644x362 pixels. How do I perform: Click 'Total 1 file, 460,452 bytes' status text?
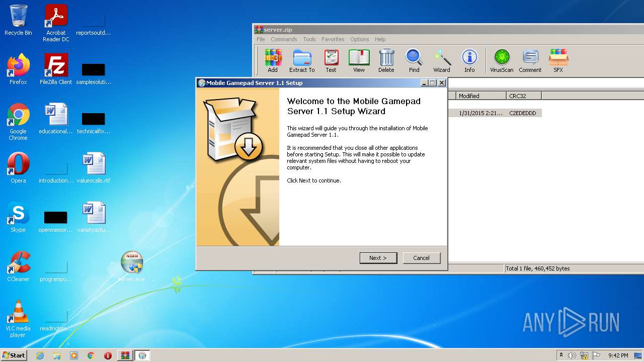click(538, 268)
